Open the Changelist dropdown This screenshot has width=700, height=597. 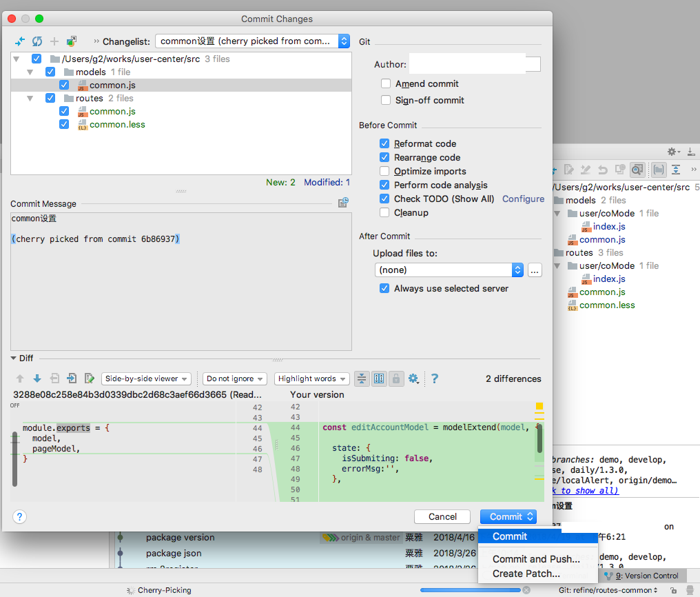(x=252, y=41)
